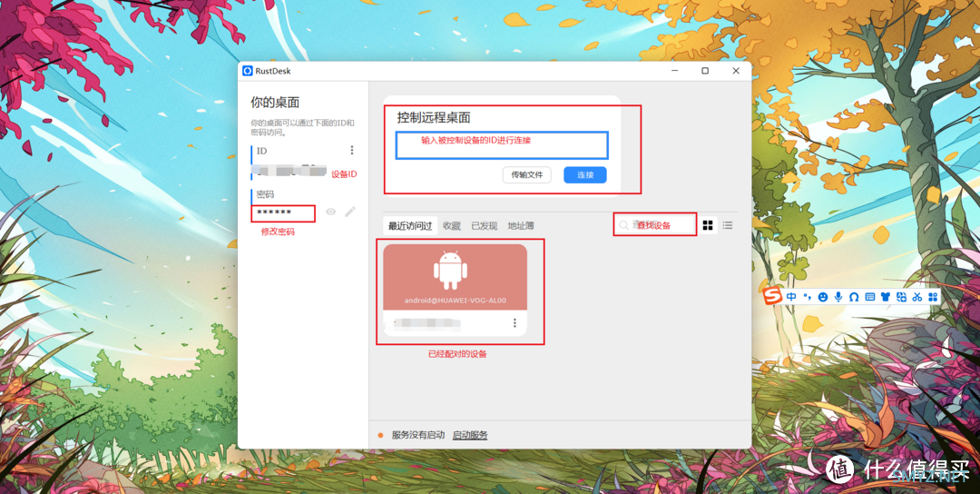
Task: Open Sogou toolbox four-squares icon
Action: [x=933, y=297]
